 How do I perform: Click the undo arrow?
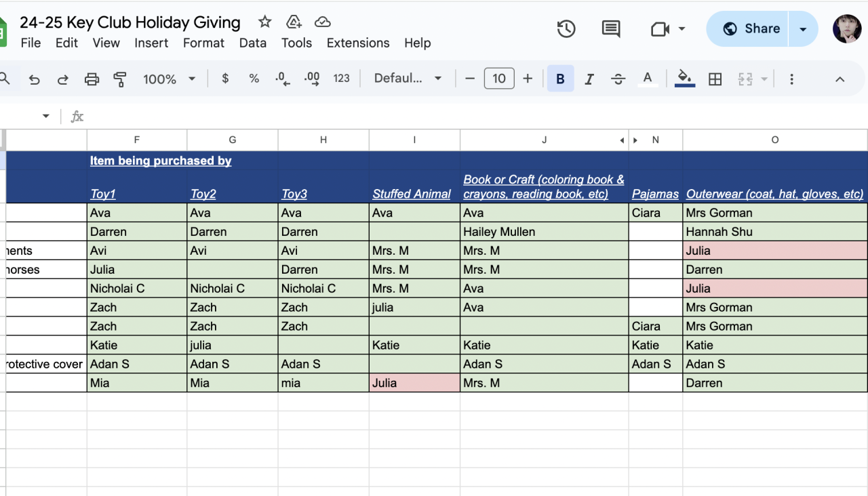34,79
